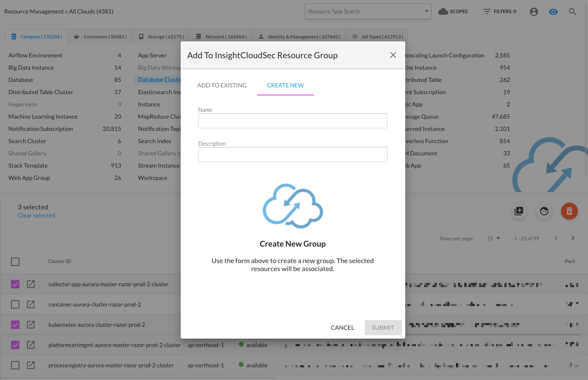Click the horizontal scrollbar under the table
This screenshot has width=588, height=380.
coord(138,378)
